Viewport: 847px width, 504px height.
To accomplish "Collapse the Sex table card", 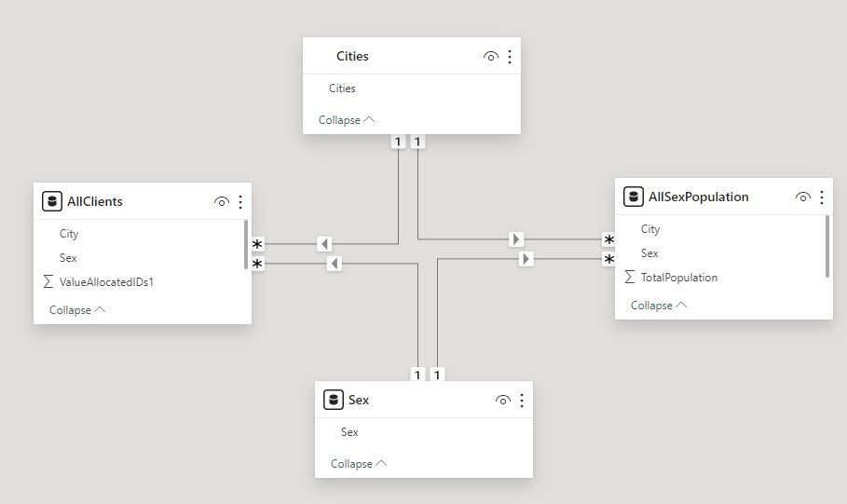I will 359,464.
